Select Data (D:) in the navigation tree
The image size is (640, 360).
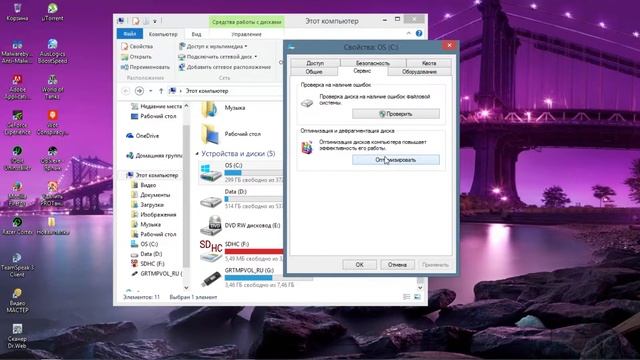tap(147, 254)
